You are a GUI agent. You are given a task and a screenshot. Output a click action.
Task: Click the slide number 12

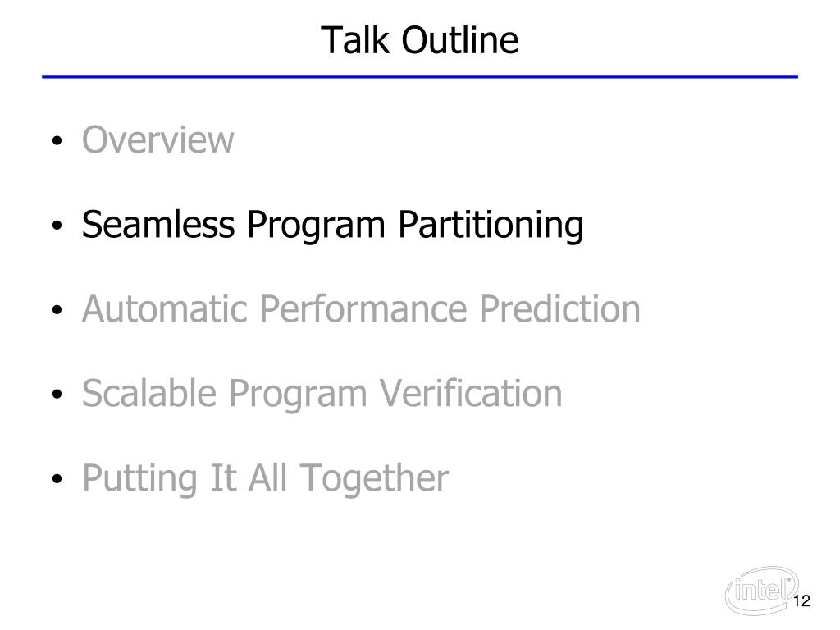point(801,601)
